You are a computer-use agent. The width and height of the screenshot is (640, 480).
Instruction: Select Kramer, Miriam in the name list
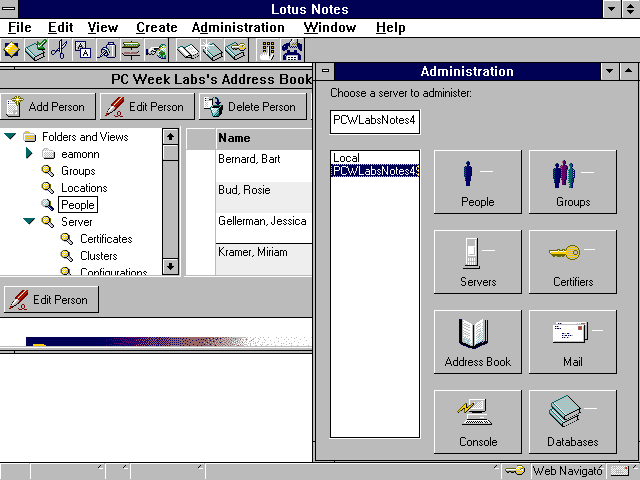253,252
